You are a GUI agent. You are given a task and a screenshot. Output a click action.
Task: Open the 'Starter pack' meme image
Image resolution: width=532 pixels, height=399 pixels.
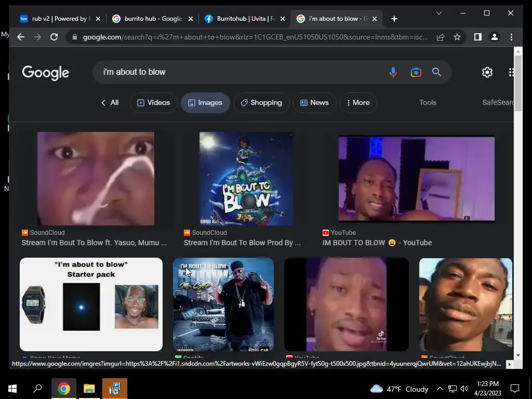click(x=91, y=304)
